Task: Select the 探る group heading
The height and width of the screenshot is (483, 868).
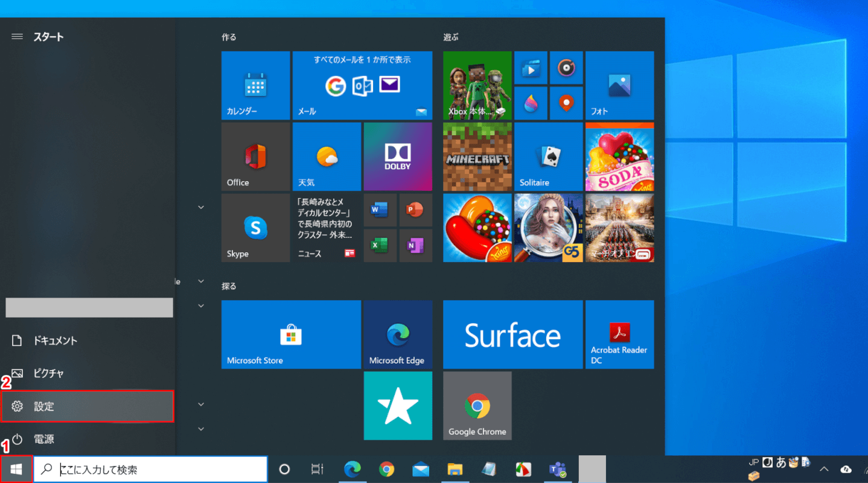Action: click(229, 286)
